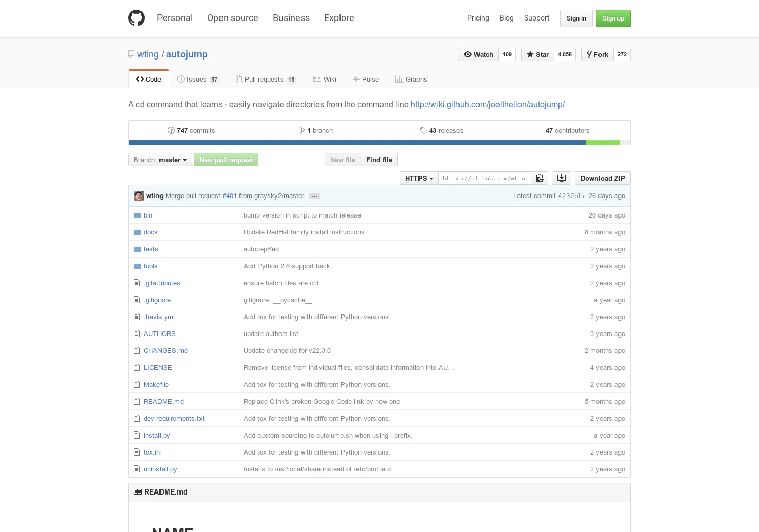Star the autojump repository

coord(537,54)
